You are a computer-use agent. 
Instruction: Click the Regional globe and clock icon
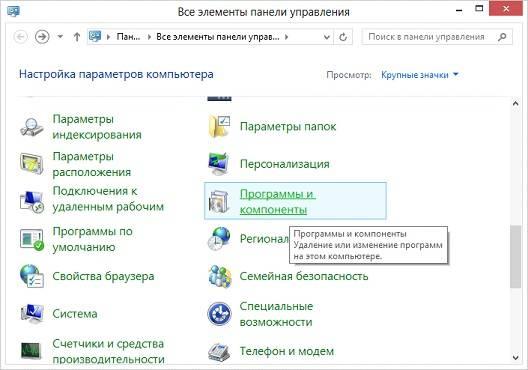pos(219,239)
